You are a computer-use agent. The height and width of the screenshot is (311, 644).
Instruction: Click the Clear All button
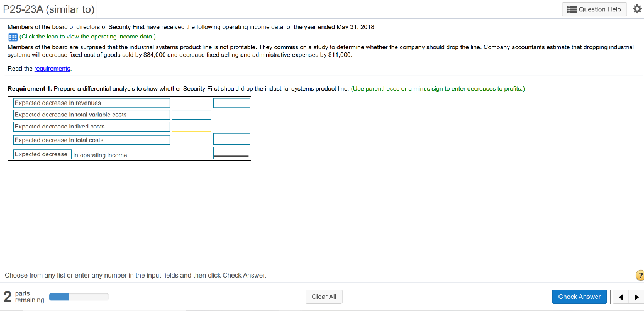324,297
